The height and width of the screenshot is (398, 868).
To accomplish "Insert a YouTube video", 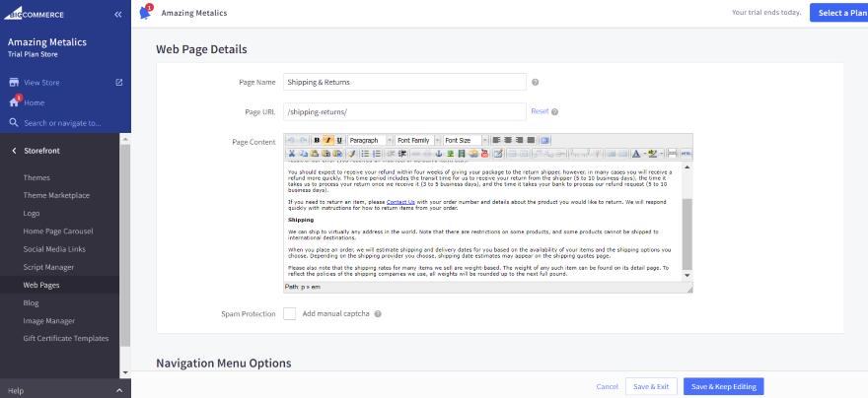I will click(485, 154).
